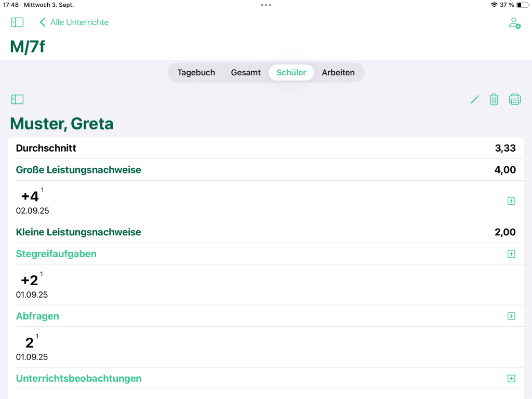Add grade via plus icon in +4 row
This screenshot has width=532, height=399.
(511, 201)
